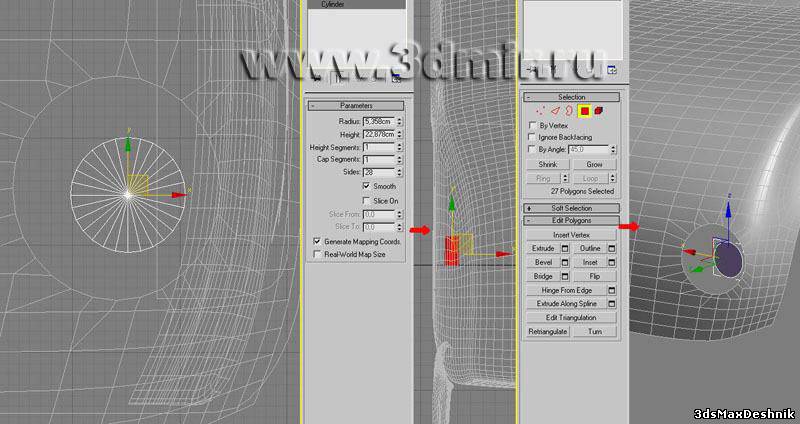800x424 pixels.
Task: Click Loop spinner arrows
Action: point(612,179)
